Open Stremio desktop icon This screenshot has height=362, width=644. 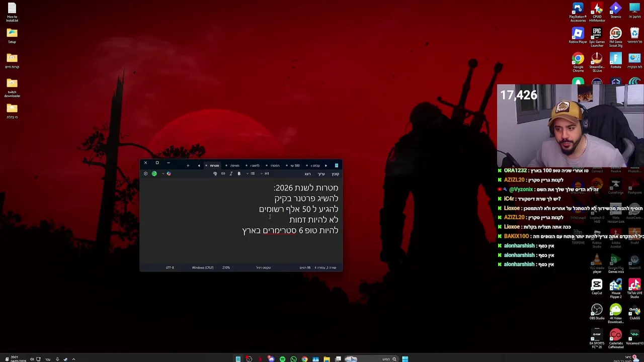(616, 11)
